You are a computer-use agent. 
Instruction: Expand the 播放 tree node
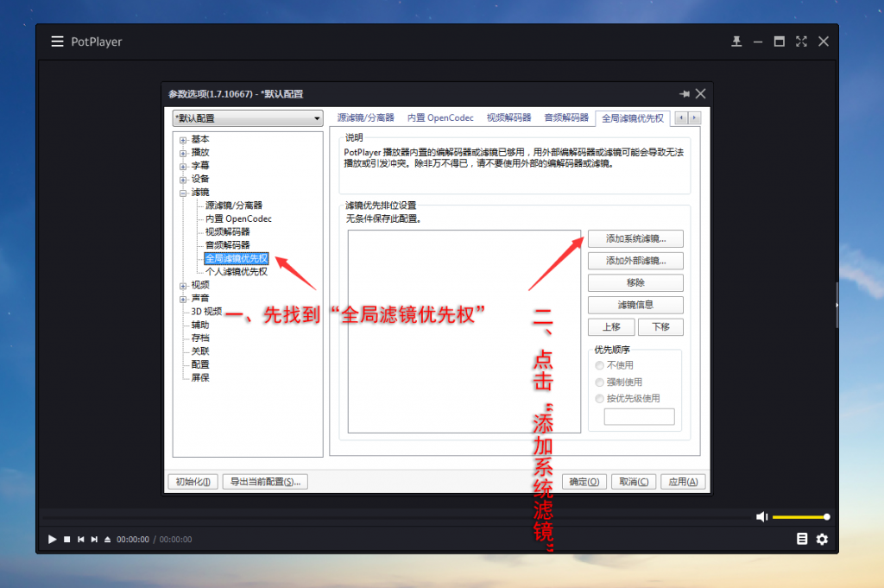coord(183,153)
